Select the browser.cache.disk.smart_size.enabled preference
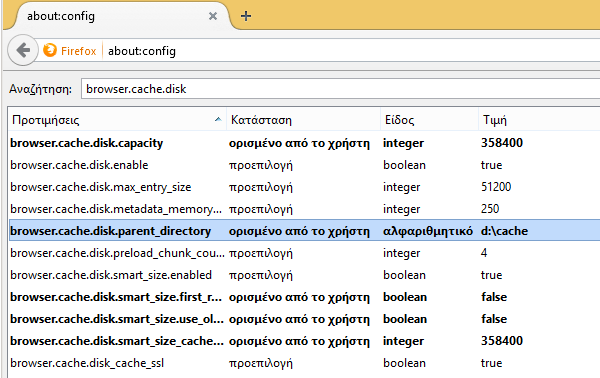Viewport: 600px width, 378px height. [304, 275]
